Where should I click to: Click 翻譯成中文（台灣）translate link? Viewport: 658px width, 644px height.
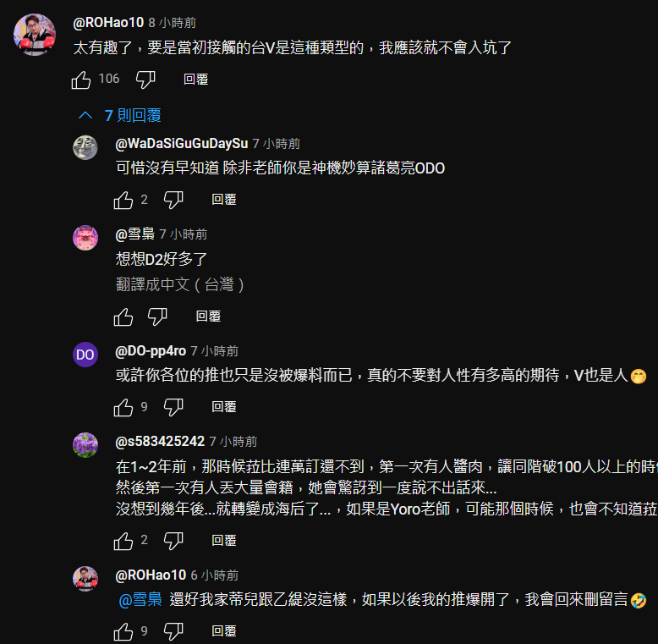179,284
